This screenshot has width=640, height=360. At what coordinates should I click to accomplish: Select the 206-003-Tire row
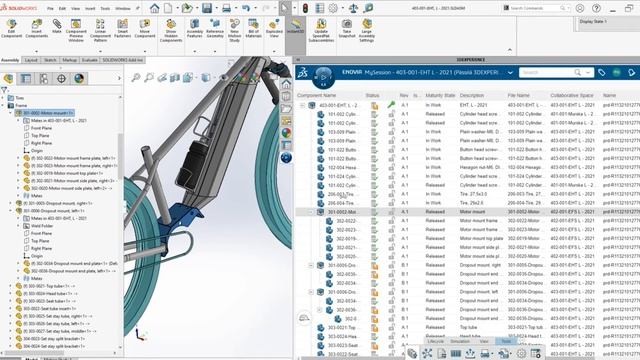[468, 194]
